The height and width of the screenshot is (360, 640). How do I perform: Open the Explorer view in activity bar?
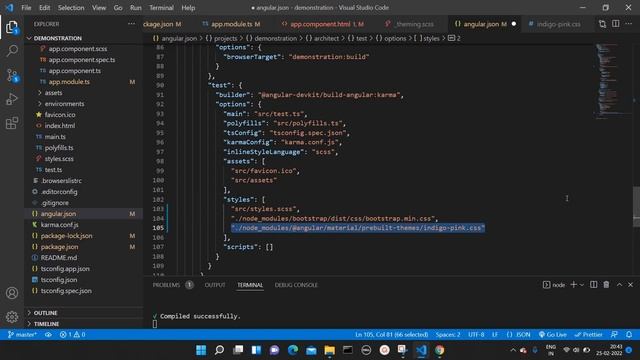point(12,27)
